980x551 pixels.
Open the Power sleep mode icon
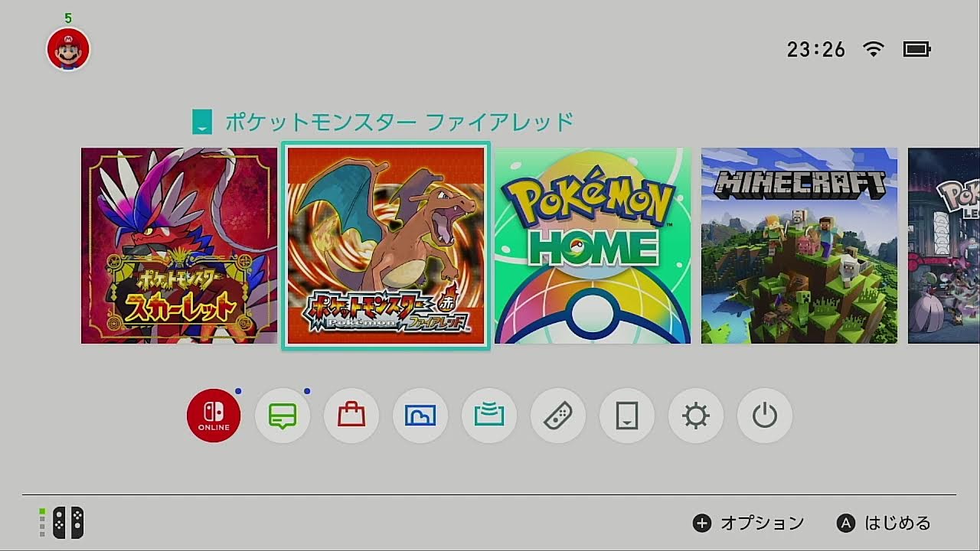point(765,416)
